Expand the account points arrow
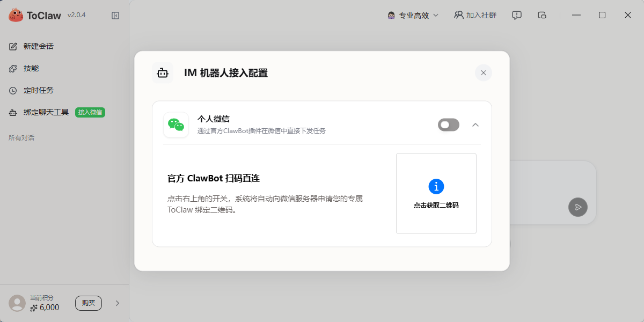This screenshot has height=322, width=644. click(118, 303)
